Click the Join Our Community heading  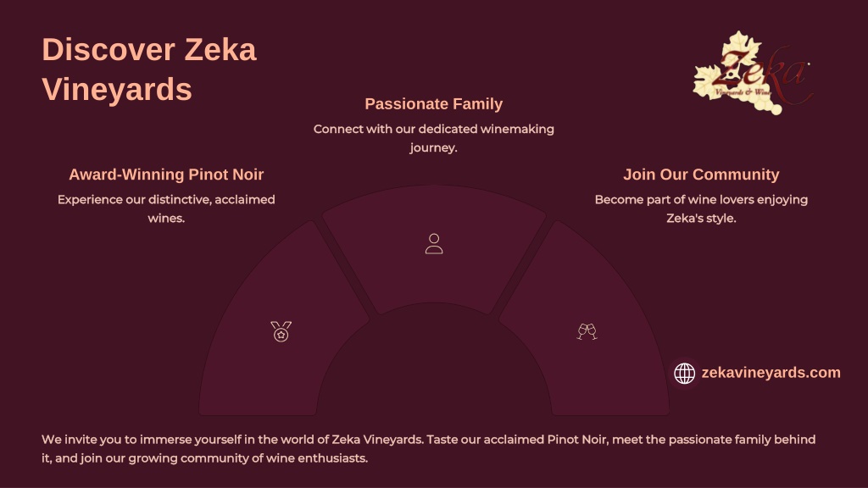pos(701,175)
